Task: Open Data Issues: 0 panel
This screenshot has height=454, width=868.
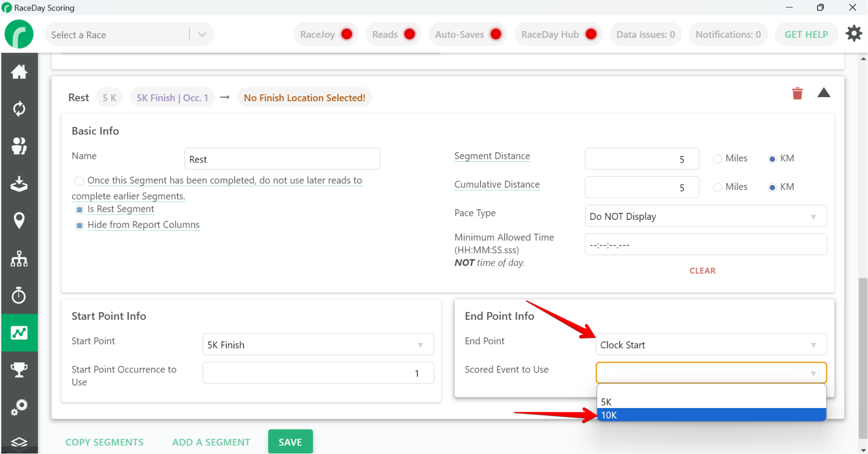Action: pyautogui.click(x=645, y=34)
